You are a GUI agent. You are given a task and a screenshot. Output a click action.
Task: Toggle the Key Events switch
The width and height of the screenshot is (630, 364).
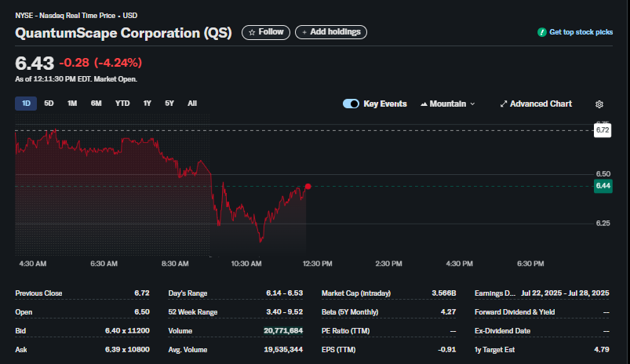coord(351,104)
